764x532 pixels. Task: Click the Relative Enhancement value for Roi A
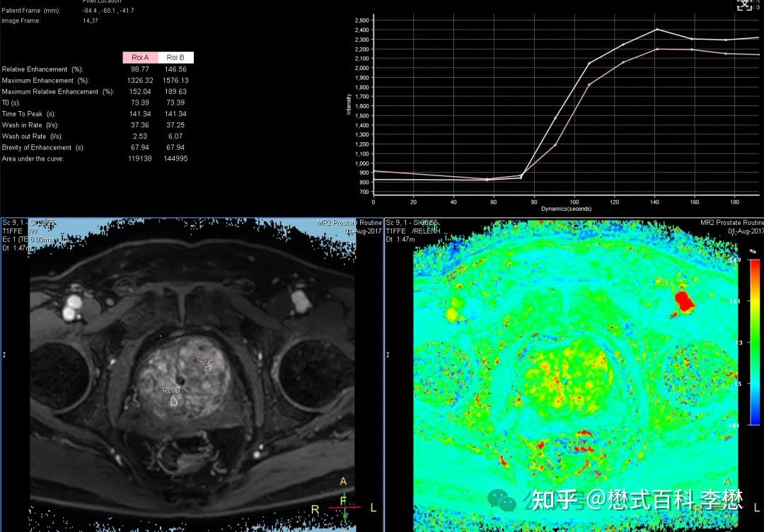point(140,69)
